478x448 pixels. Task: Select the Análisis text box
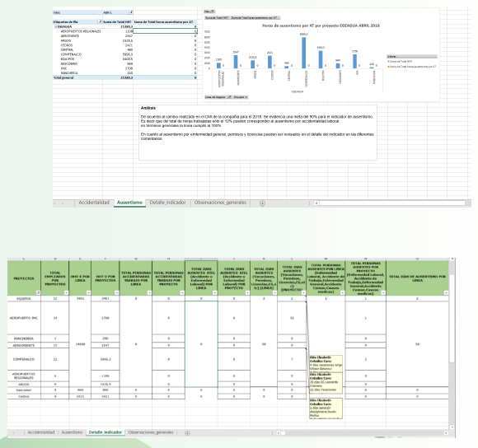[258, 133]
